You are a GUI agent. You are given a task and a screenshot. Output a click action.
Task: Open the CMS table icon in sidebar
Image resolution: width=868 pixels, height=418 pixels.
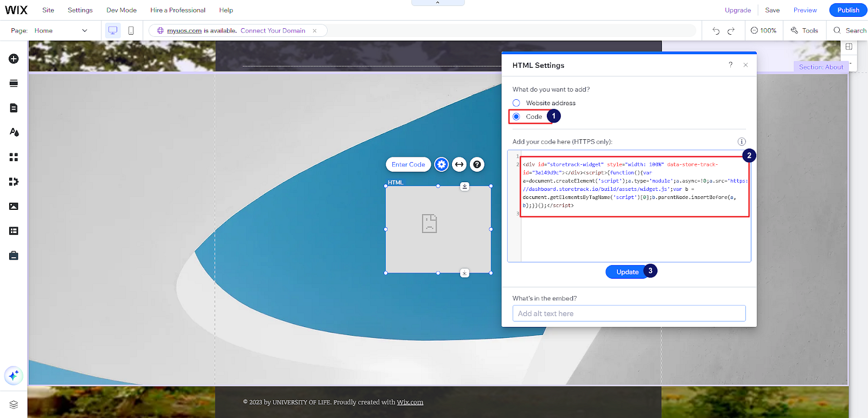click(x=14, y=231)
